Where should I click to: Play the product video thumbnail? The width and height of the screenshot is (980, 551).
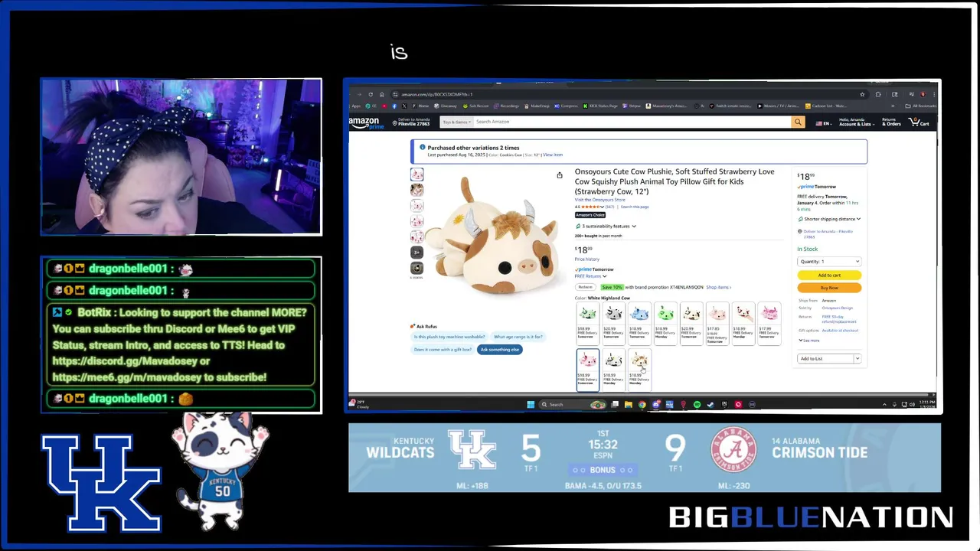coord(416,268)
